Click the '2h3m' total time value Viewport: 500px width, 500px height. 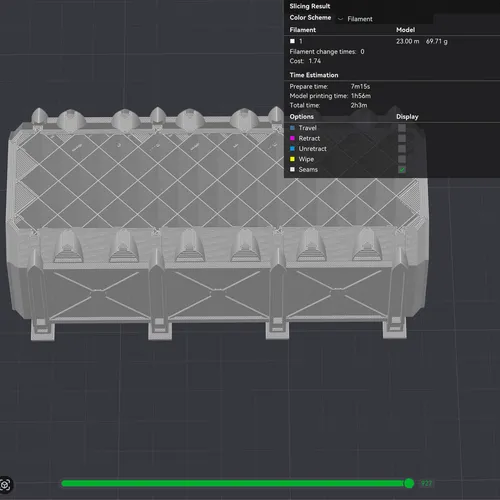click(359, 105)
